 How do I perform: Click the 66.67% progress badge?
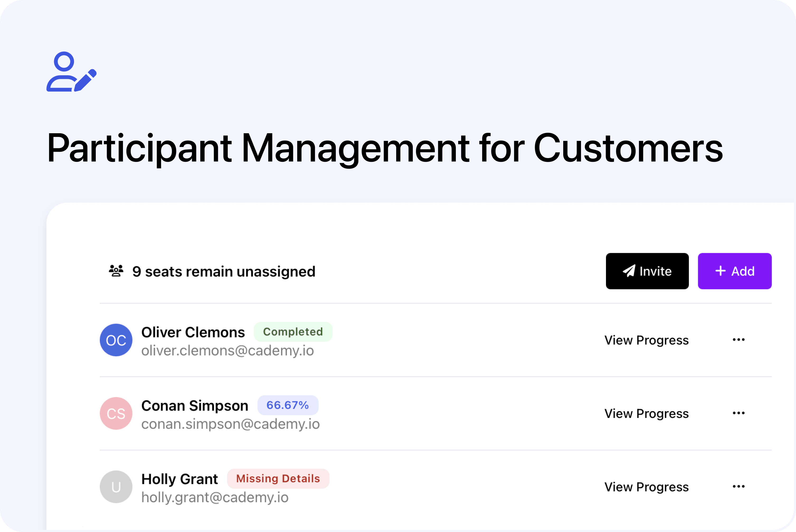[x=288, y=405]
